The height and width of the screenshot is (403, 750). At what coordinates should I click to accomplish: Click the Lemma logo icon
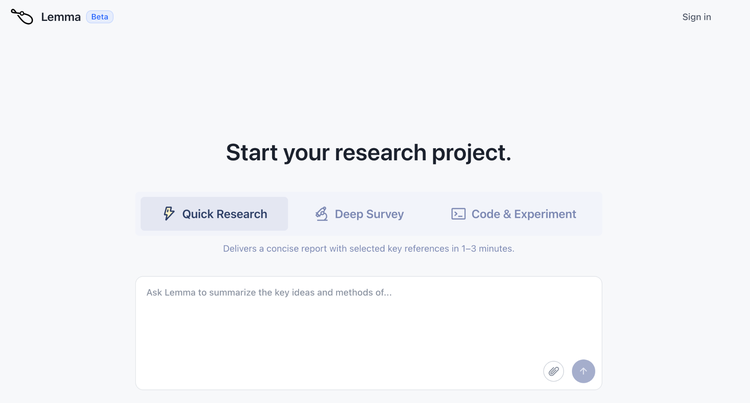pyautogui.click(x=22, y=17)
